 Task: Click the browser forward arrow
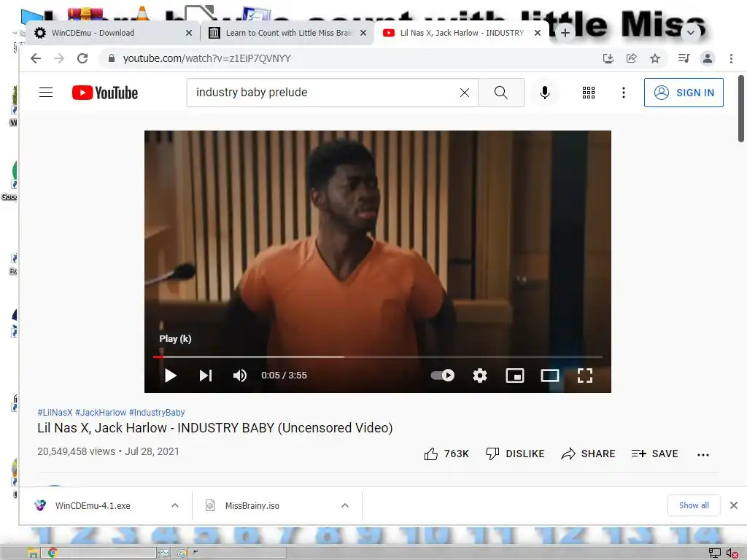(59, 58)
